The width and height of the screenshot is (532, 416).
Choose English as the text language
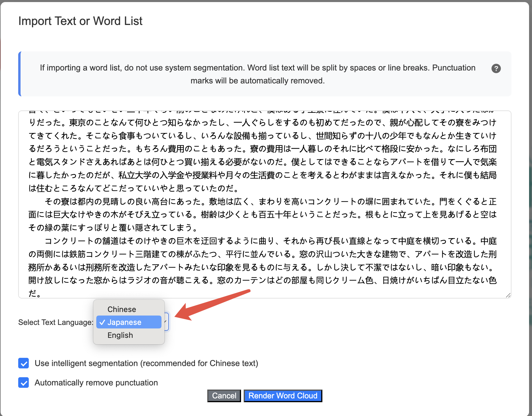pos(120,335)
